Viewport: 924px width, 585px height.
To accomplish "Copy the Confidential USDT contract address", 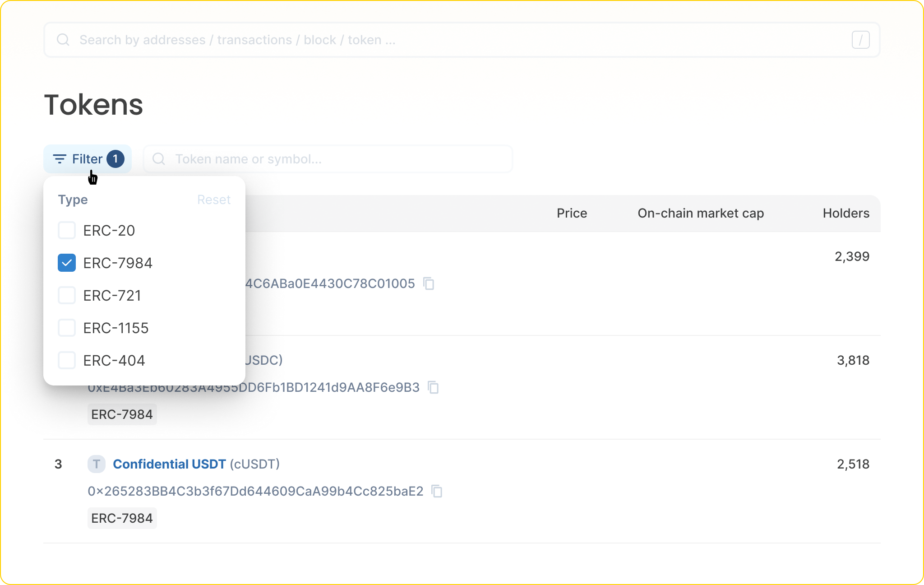I will point(437,491).
